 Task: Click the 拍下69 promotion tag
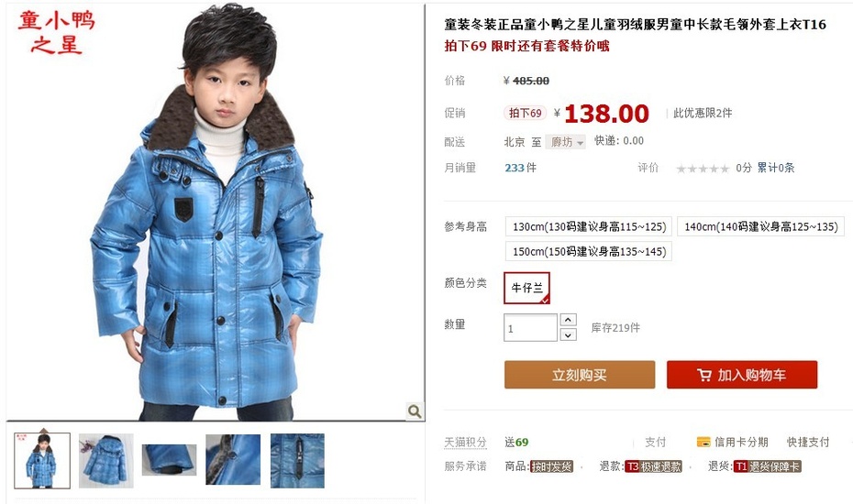pos(525,113)
